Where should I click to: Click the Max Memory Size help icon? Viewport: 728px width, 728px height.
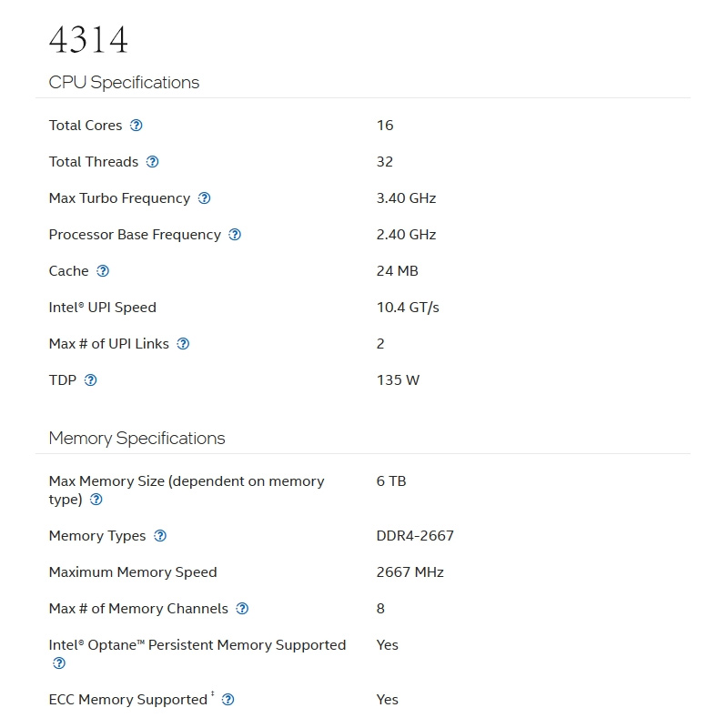click(96, 500)
